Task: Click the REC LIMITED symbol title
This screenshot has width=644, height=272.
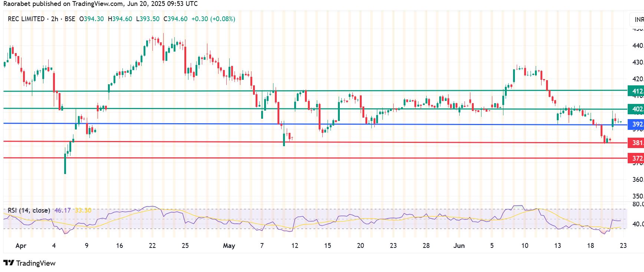Action: [x=26, y=19]
